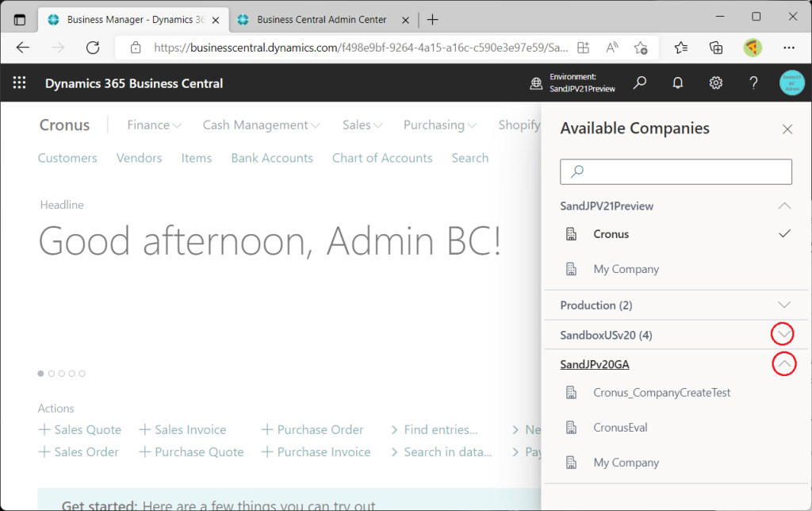Click the Cronus company name
The width and height of the screenshot is (812, 511).
(65, 125)
